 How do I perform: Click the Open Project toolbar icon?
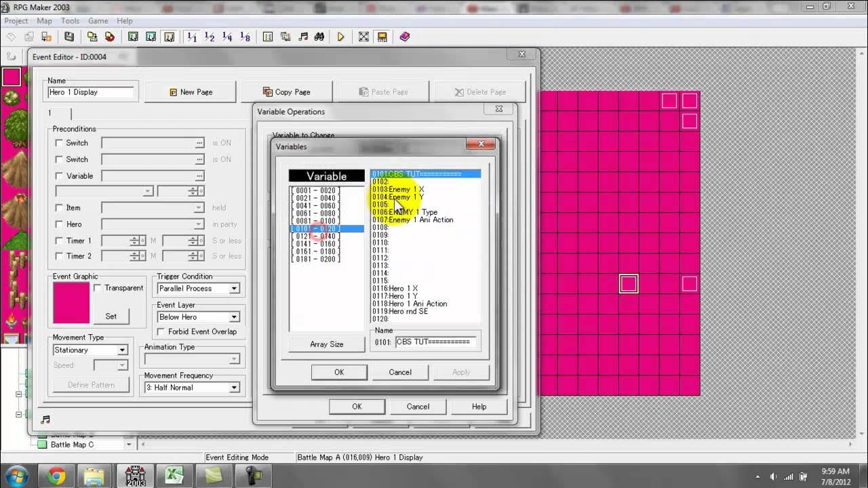29,37
